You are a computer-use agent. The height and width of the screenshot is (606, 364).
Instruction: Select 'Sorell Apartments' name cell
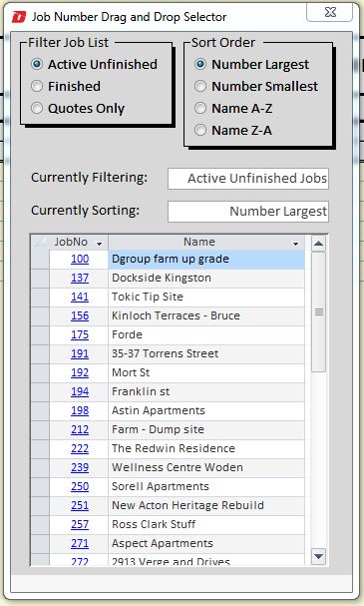[x=206, y=486]
